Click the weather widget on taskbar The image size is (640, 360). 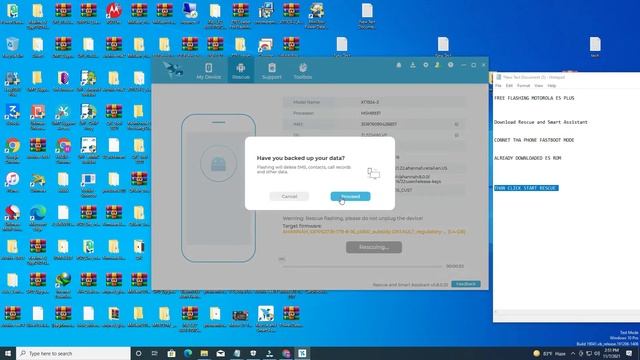click(x=549, y=353)
